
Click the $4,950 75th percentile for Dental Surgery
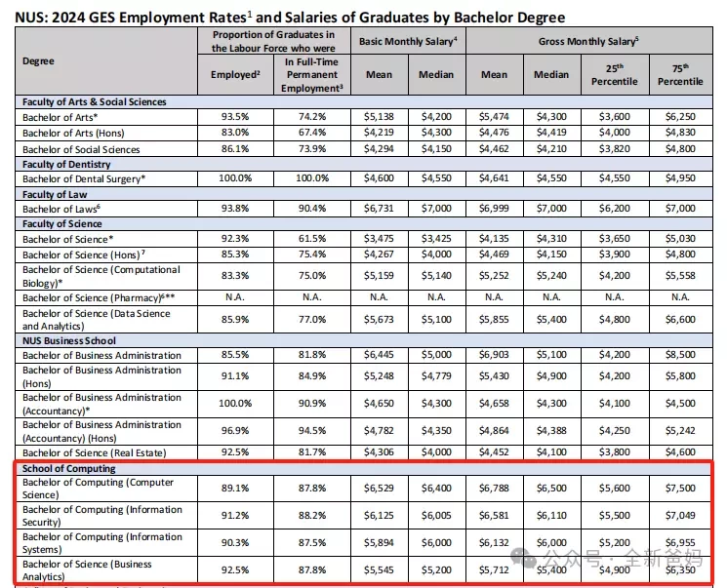680,178
